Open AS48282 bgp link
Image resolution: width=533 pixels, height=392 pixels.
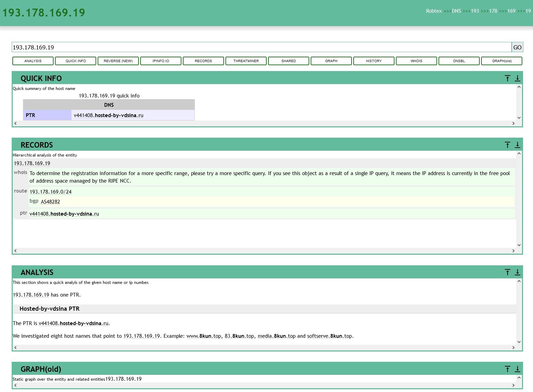[51, 202]
